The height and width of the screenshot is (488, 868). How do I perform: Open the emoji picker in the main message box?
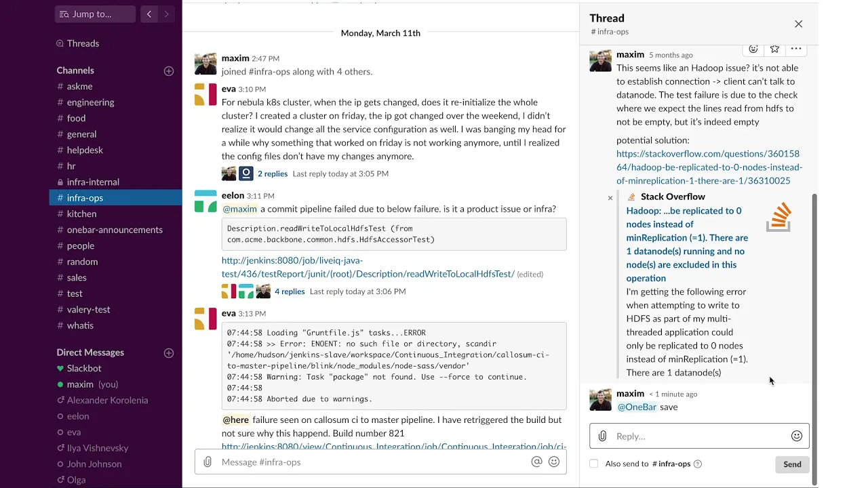[554, 462]
